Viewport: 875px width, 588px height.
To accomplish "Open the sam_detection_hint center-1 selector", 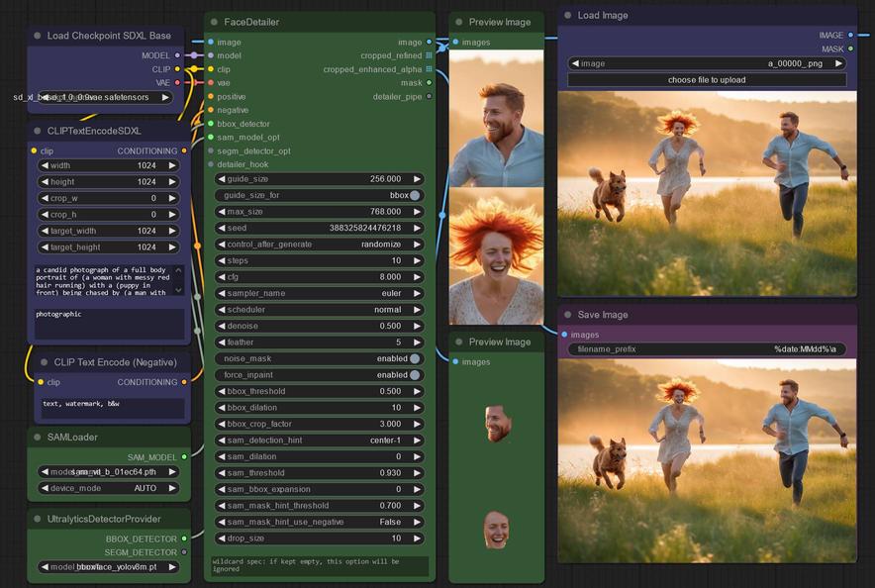I will 319,441.
